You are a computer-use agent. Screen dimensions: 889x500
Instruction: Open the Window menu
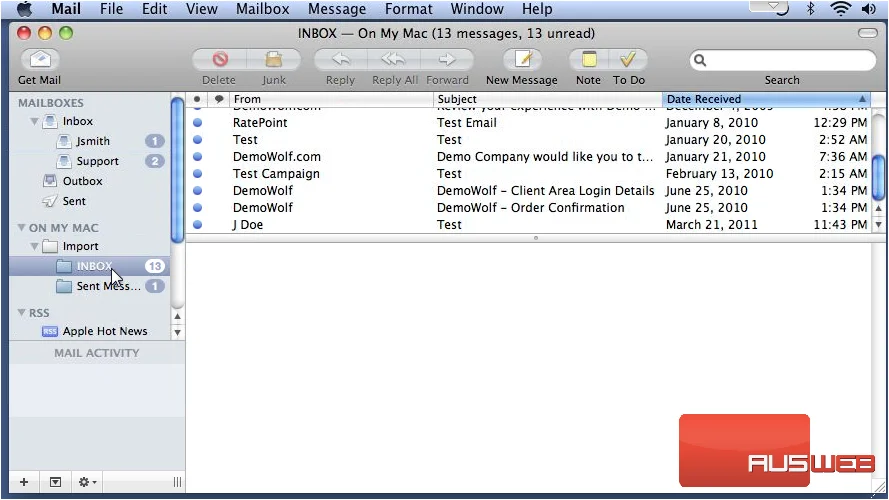477,9
